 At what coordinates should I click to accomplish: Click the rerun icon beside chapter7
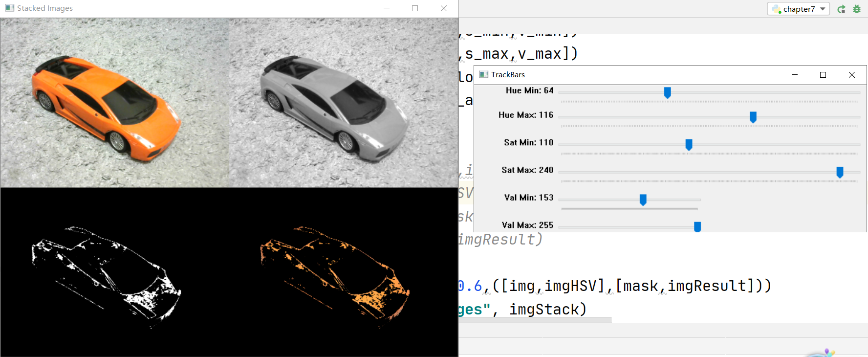click(x=841, y=9)
